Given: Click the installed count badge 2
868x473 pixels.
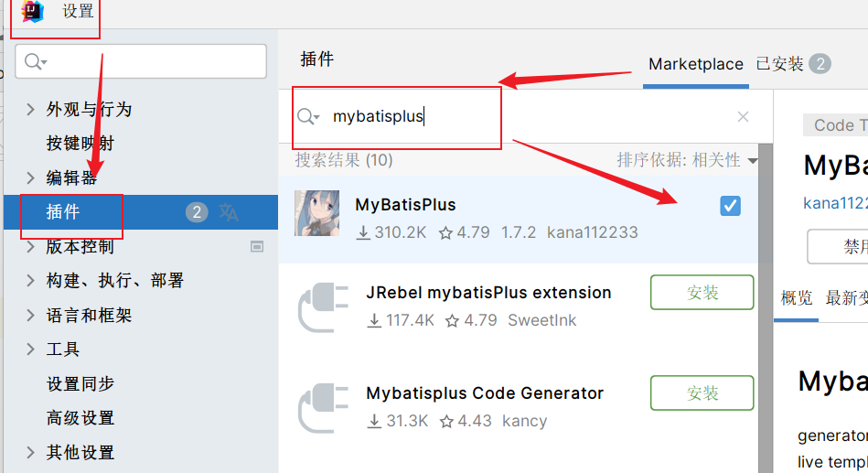Looking at the screenshot, I should [x=820, y=64].
